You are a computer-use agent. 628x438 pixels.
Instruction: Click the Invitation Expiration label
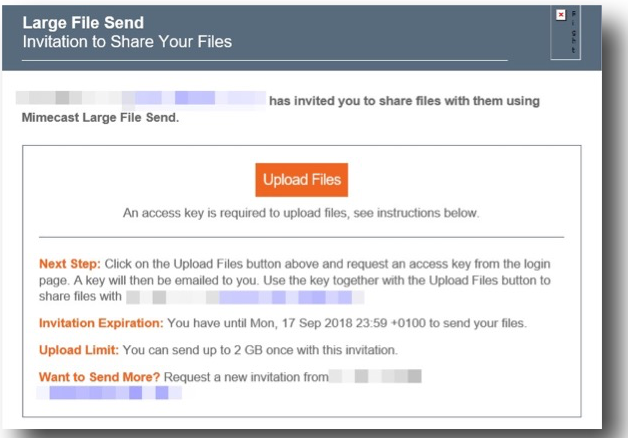(99, 323)
